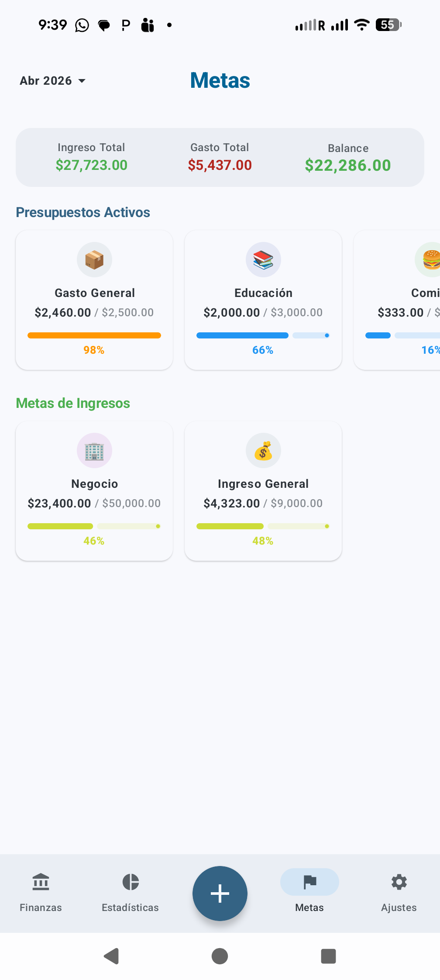Viewport: 440px width, 980px height.
Task: Tap the Educación 66% progress bar
Action: [x=263, y=335]
